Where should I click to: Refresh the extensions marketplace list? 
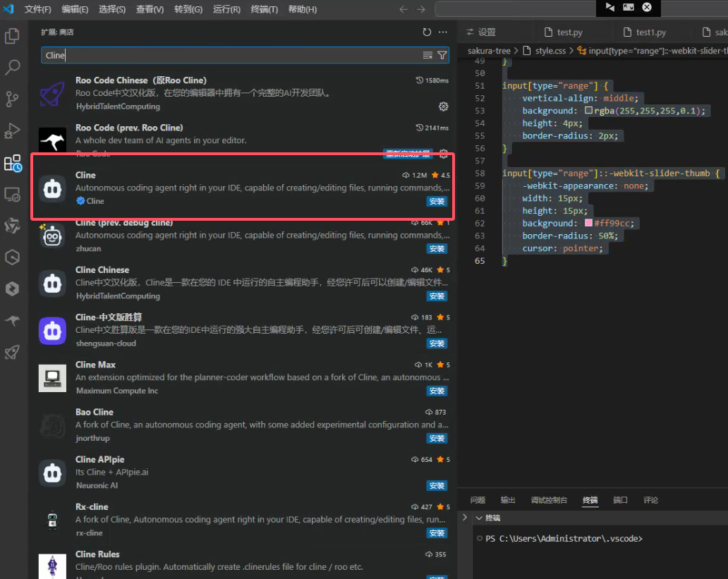pyautogui.click(x=427, y=32)
